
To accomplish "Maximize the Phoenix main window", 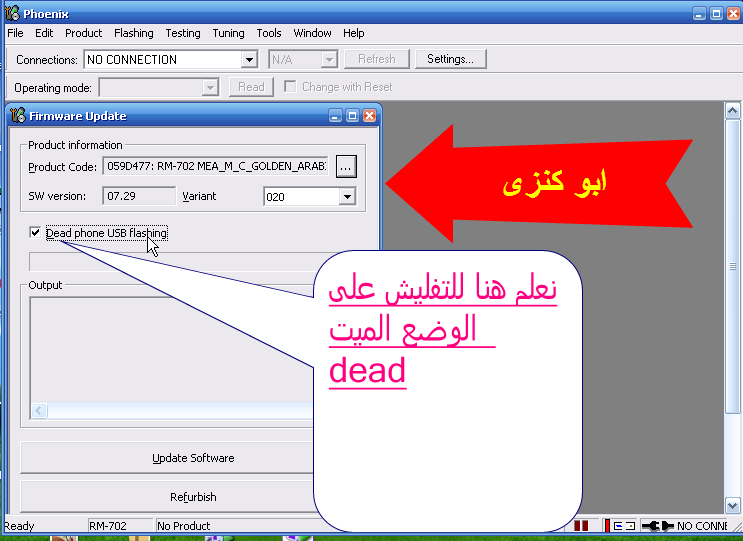I will coord(716,14).
